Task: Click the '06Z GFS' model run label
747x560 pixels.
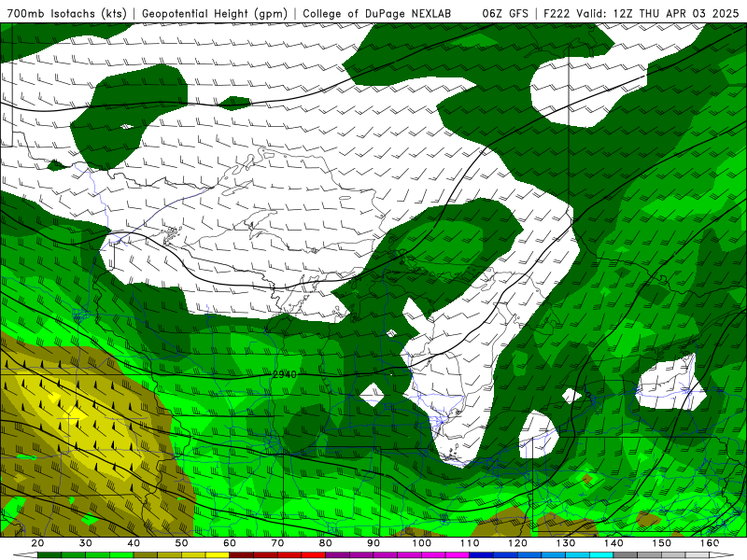Action: (x=505, y=14)
